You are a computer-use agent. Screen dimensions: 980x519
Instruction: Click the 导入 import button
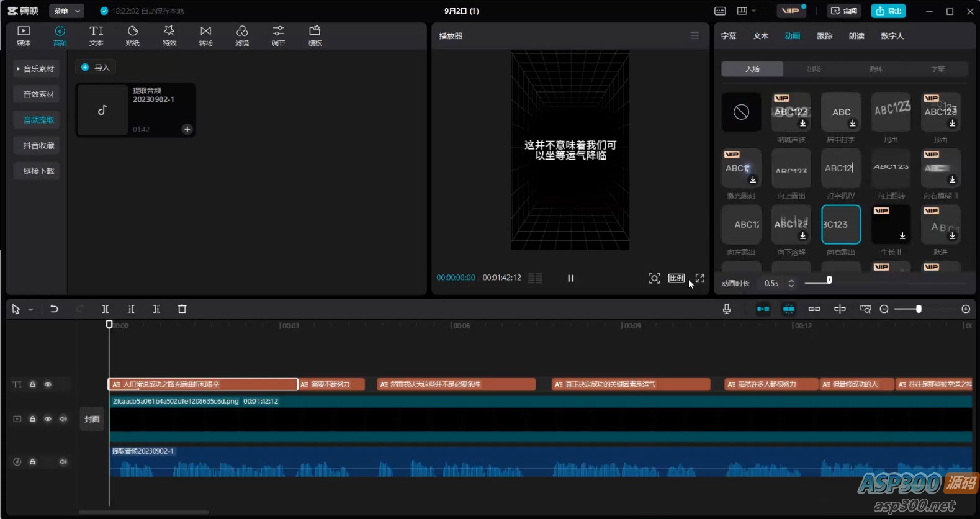coord(96,68)
